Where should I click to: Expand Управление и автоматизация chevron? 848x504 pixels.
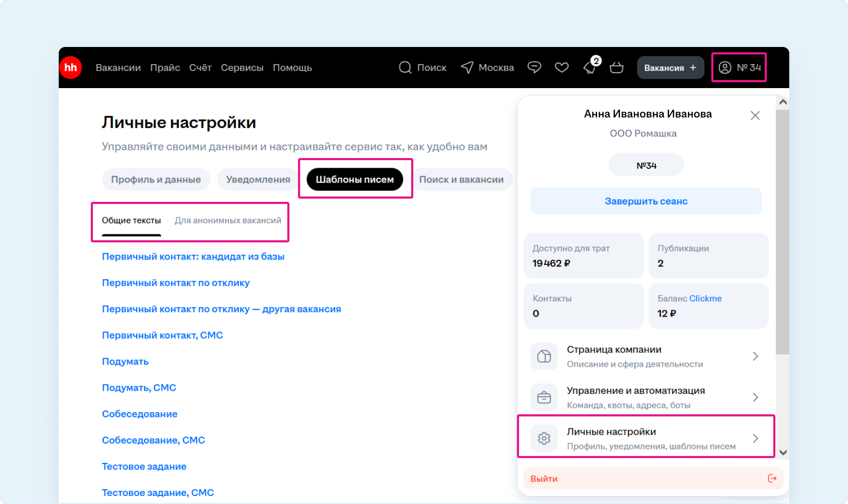(x=756, y=397)
